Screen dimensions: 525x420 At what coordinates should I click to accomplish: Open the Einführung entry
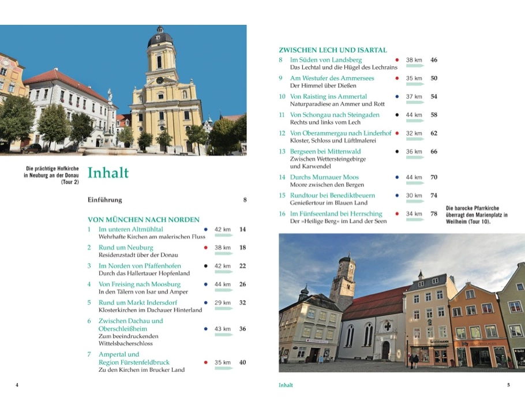(104, 200)
